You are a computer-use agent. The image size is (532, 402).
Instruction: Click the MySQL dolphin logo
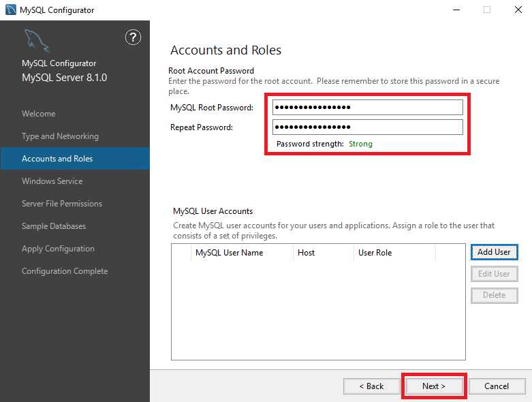[x=37, y=41]
